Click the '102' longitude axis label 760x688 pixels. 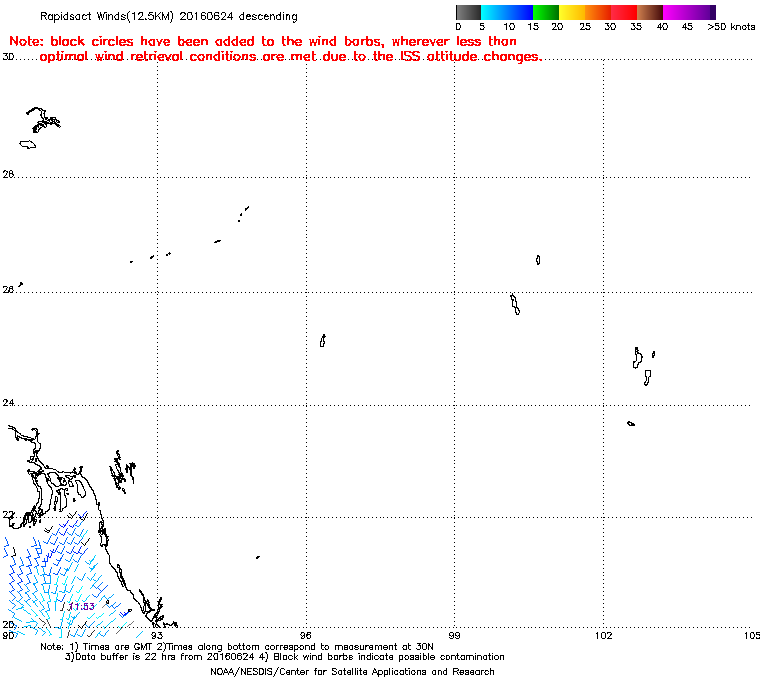click(x=603, y=635)
